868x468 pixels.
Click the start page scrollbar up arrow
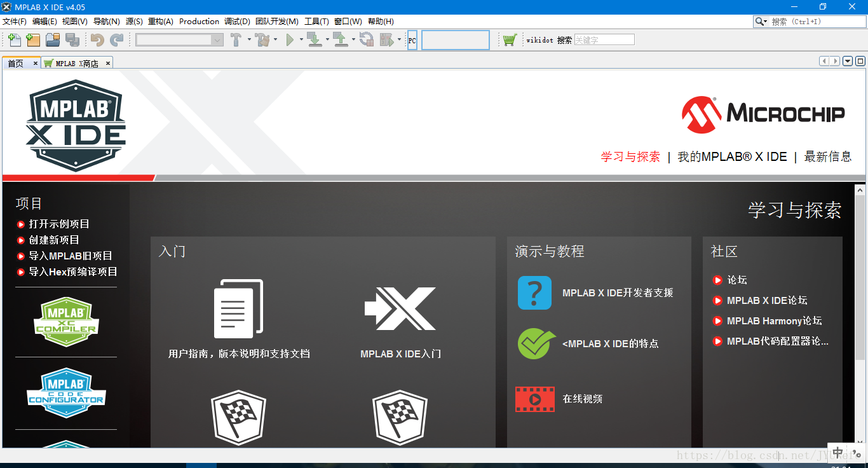pos(860,189)
